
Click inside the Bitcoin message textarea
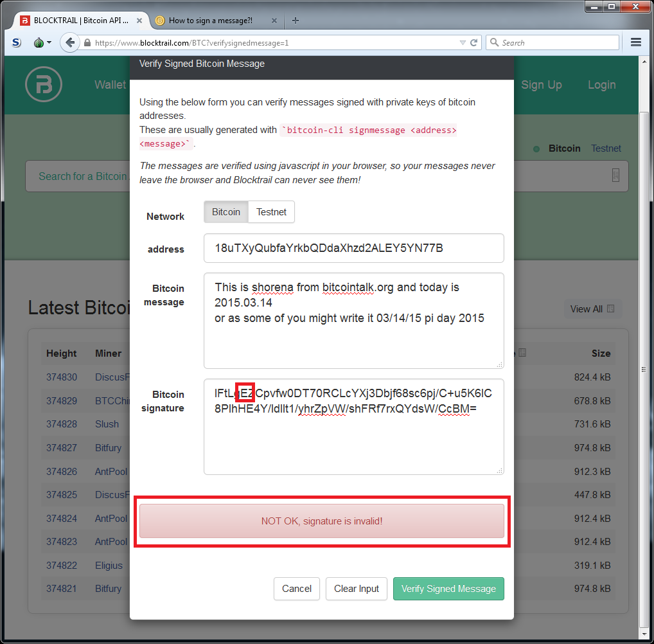click(354, 321)
